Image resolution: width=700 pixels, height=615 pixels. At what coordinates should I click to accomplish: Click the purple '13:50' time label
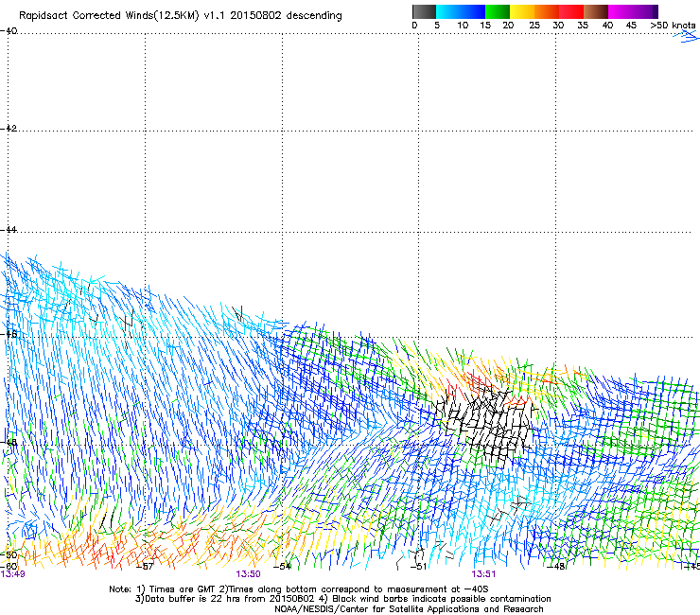248,574
